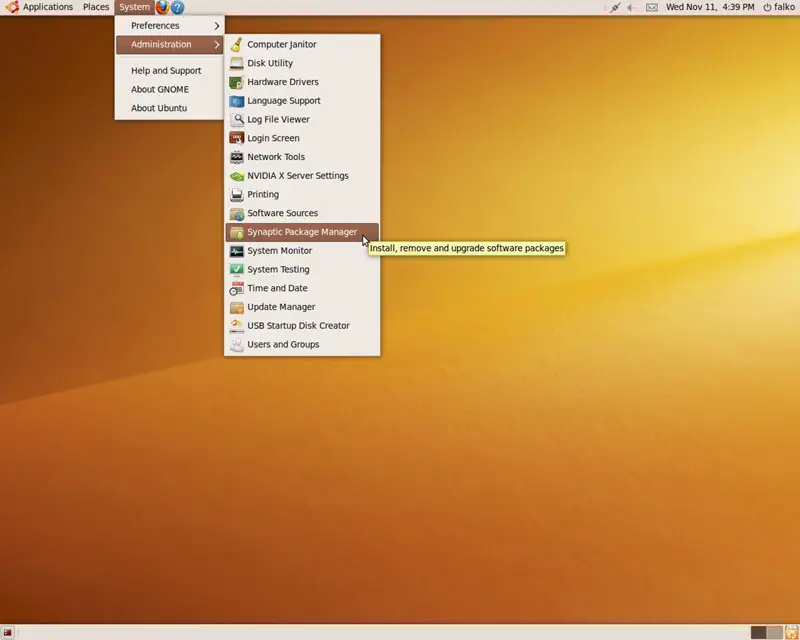800x640 pixels.
Task: Select the 'System Monitor' label
Action: (x=280, y=251)
